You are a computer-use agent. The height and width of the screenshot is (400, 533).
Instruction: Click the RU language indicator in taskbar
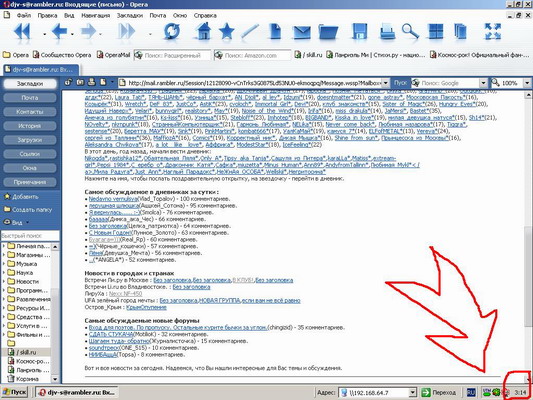[471, 393]
